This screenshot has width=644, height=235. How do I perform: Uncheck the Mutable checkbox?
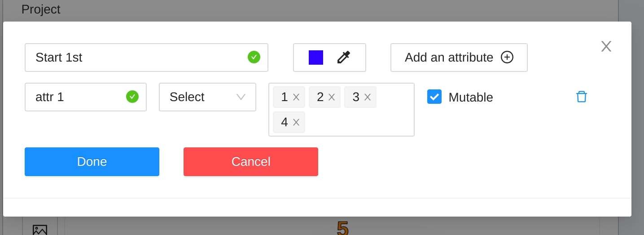coord(434,97)
